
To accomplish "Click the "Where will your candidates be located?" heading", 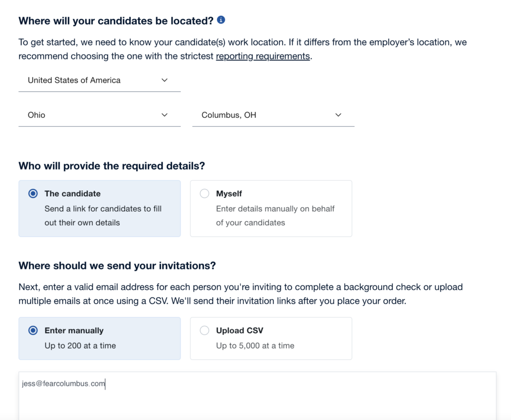I will click(x=116, y=21).
